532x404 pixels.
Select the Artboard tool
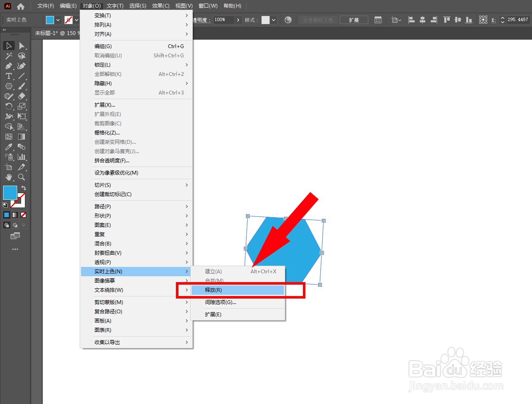point(8,167)
